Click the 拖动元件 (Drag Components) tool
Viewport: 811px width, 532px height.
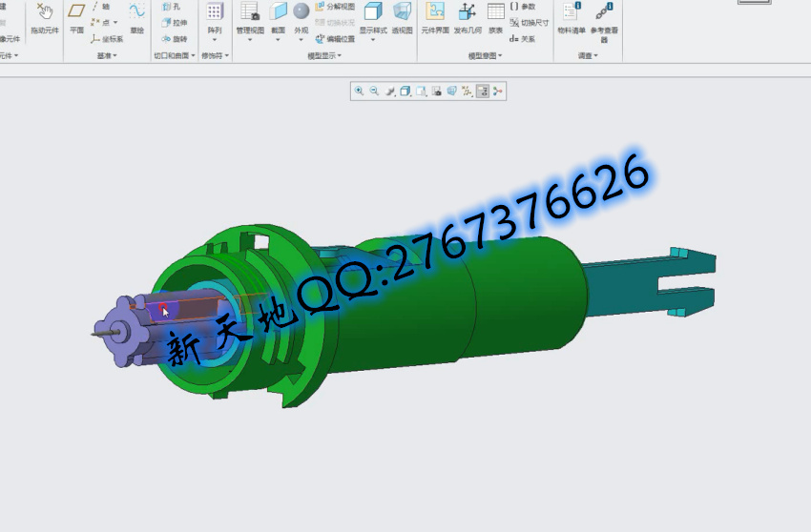(x=44, y=17)
